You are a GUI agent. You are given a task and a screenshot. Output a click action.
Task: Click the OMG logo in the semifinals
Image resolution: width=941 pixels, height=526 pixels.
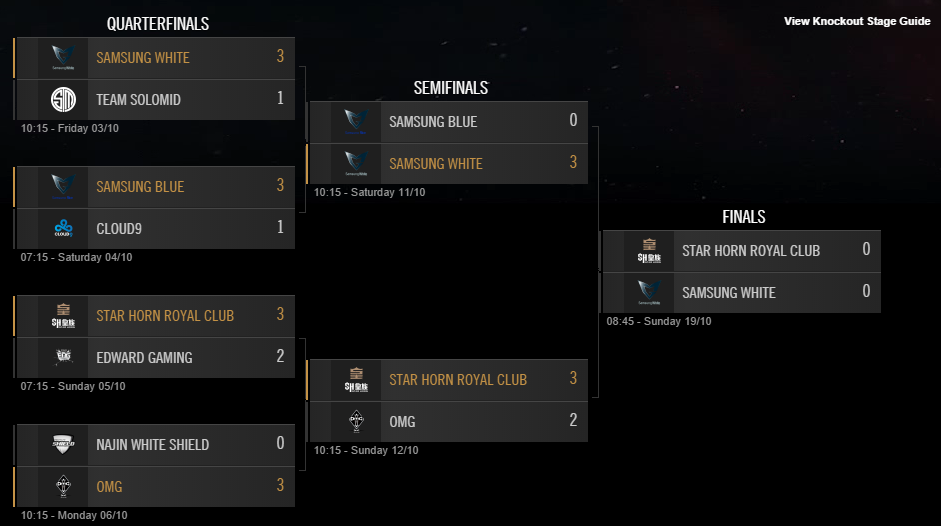(356, 421)
